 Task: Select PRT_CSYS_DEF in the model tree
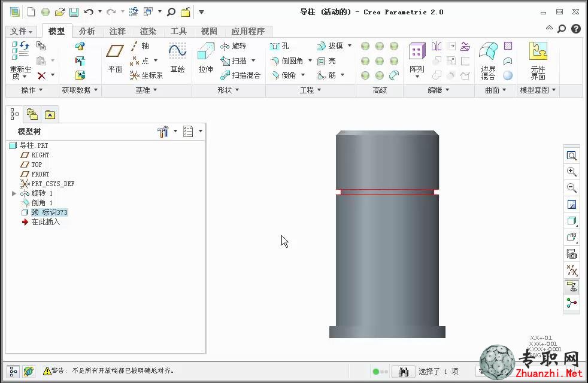[x=53, y=184]
